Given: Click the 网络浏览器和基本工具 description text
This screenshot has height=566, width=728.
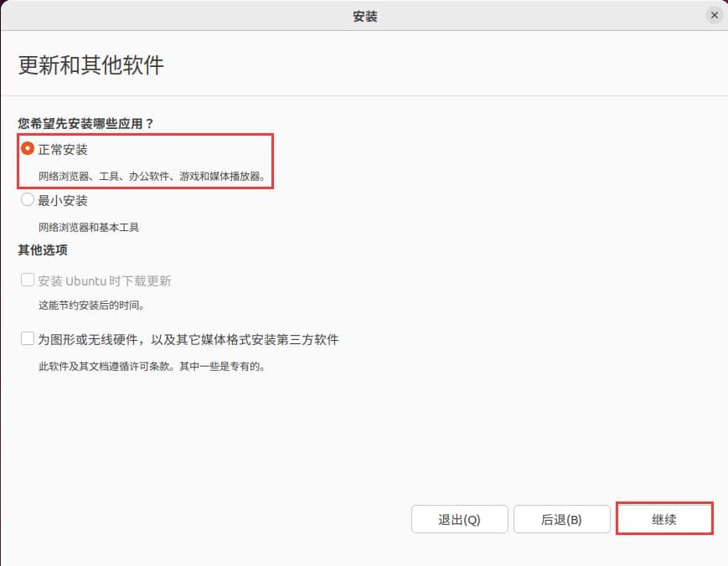Looking at the screenshot, I should click(88, 224).
